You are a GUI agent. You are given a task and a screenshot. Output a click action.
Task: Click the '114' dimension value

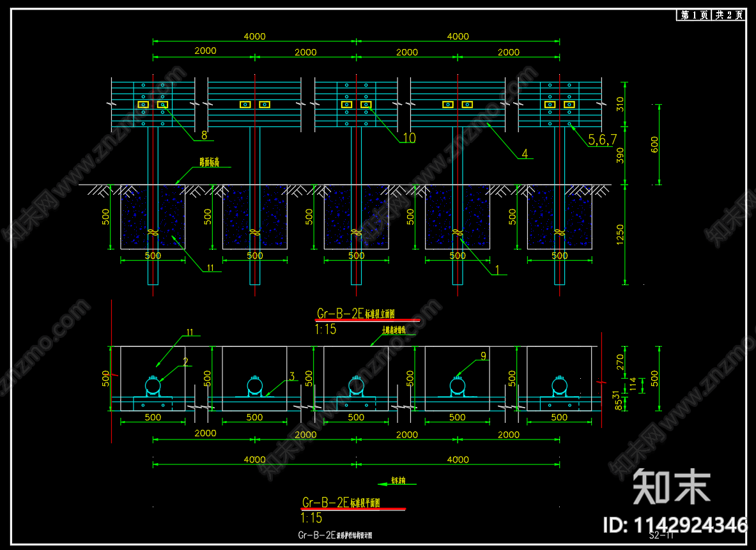click(x=633, y=385)
